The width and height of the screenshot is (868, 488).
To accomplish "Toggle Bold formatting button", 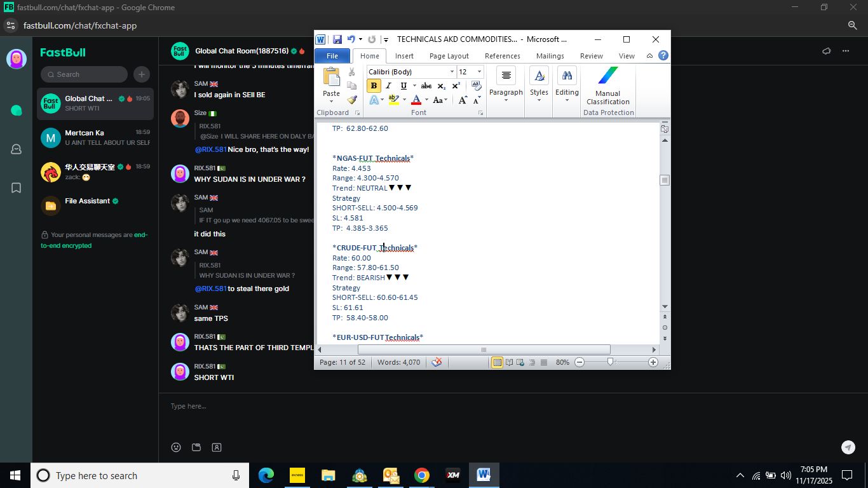I will [374, 86].
